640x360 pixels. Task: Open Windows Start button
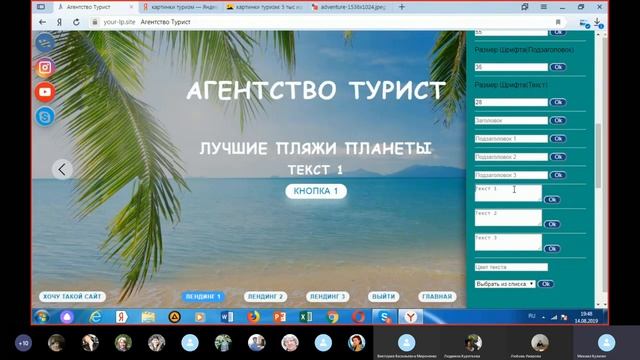click(42, 317)
